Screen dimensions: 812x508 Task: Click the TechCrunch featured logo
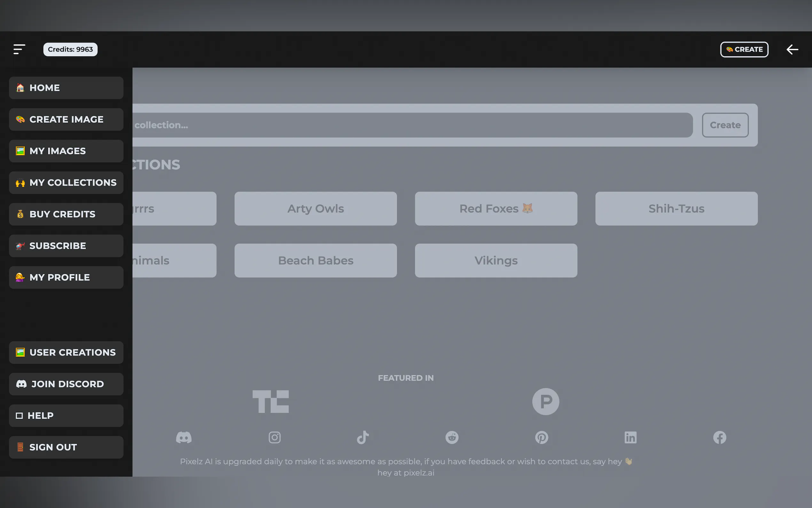270,401
